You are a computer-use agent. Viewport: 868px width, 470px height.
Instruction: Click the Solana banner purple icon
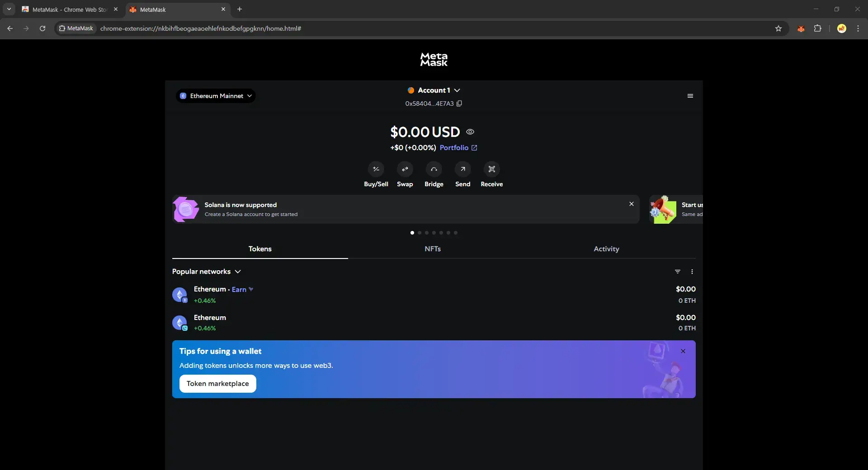tap(185, 209)
